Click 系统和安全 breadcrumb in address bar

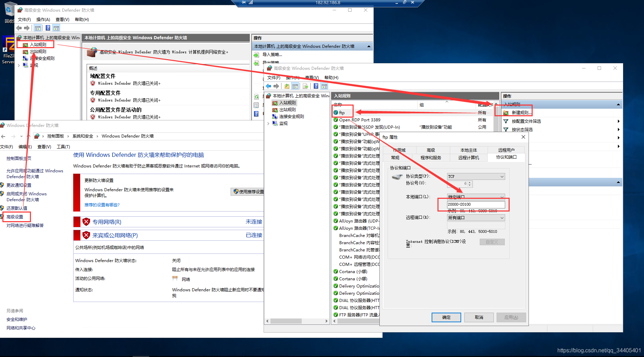(x=83, y=136)
